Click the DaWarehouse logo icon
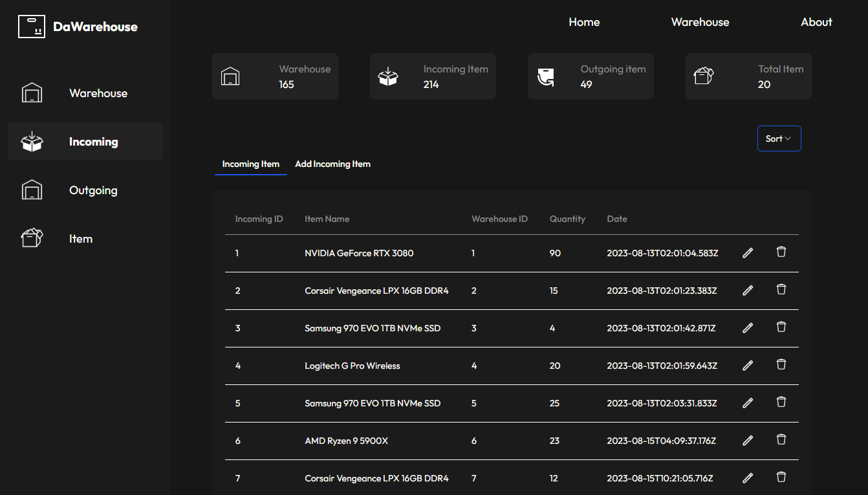The width and height of the screenshot is (868, 495). click(32, 27)
